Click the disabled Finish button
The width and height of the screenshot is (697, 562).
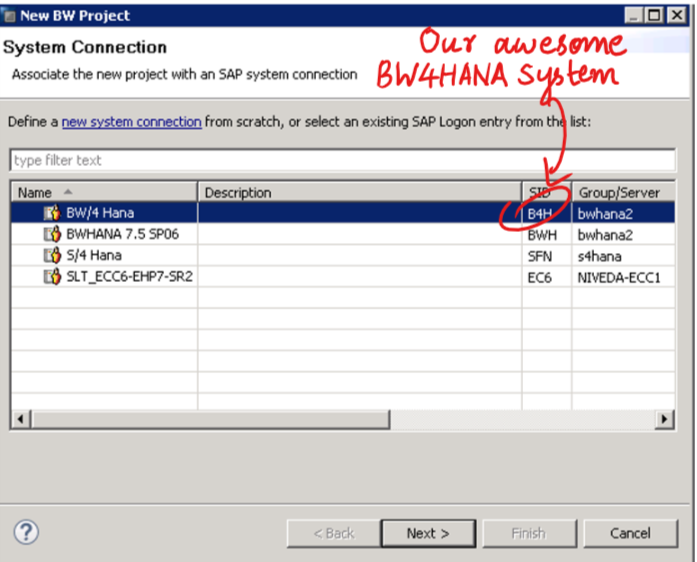click(x=529, y=533)
